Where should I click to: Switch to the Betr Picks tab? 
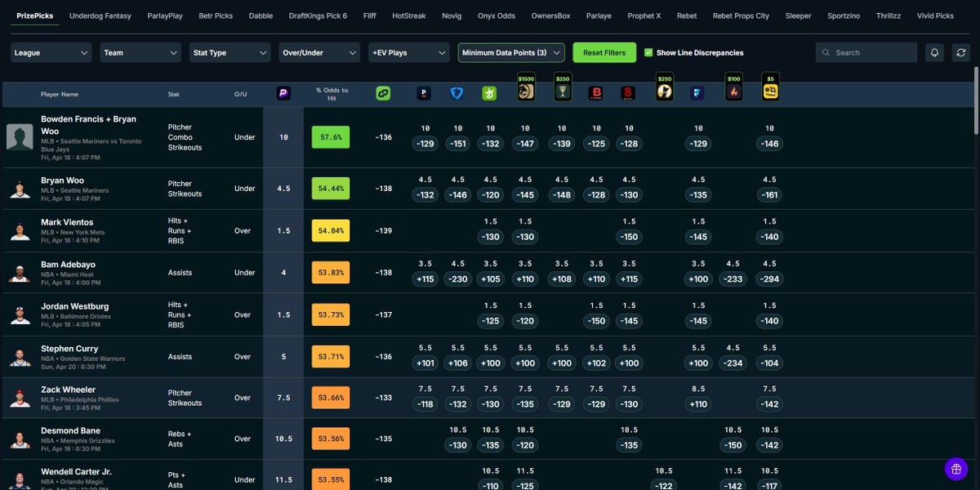pos(216,16)
